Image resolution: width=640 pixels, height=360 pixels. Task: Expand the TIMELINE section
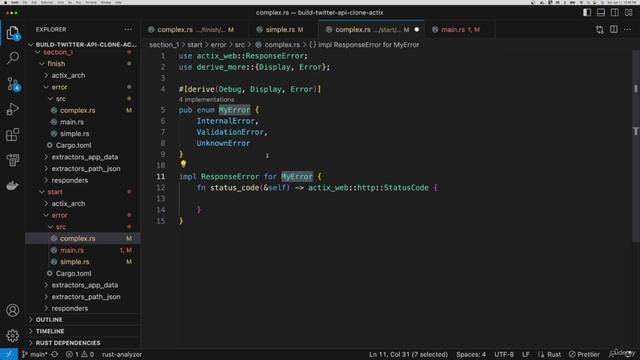(x=83, y=331)
